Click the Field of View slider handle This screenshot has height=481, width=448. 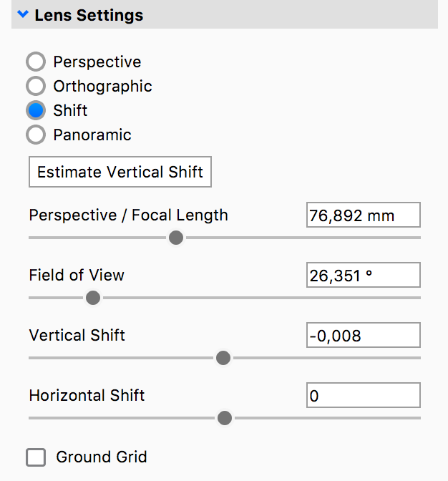(93, 298)
